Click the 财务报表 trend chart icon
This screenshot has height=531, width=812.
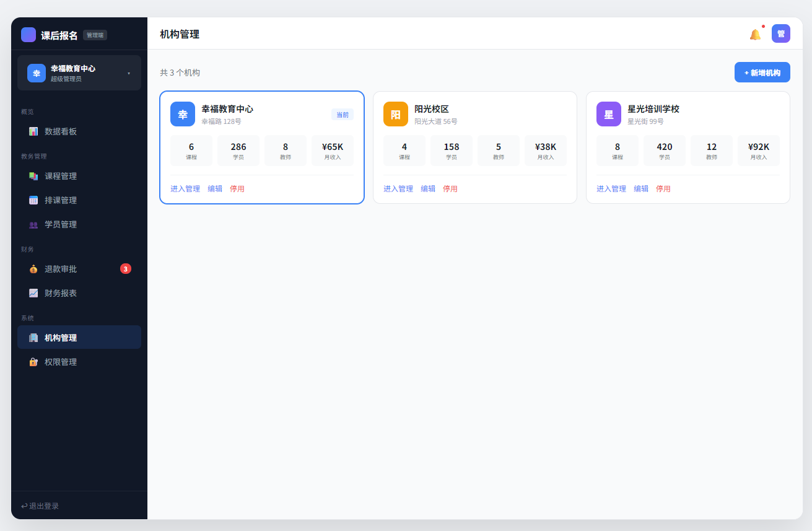tap(33, 293)
